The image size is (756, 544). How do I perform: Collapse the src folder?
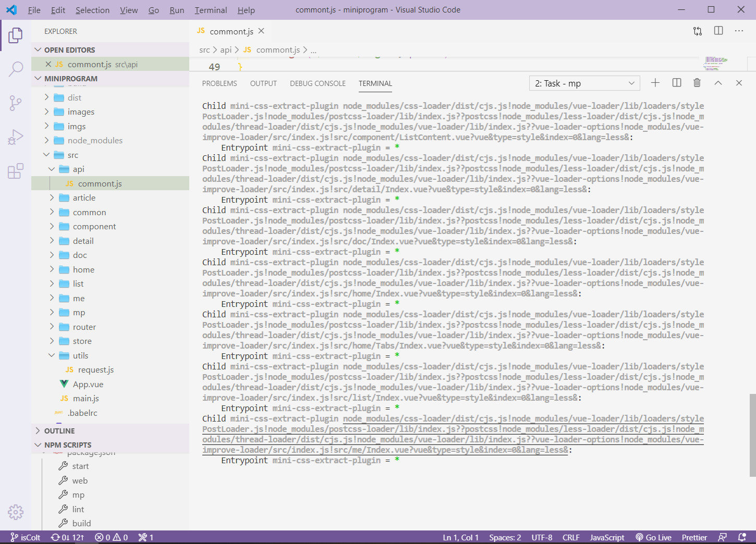click(46, 155)
